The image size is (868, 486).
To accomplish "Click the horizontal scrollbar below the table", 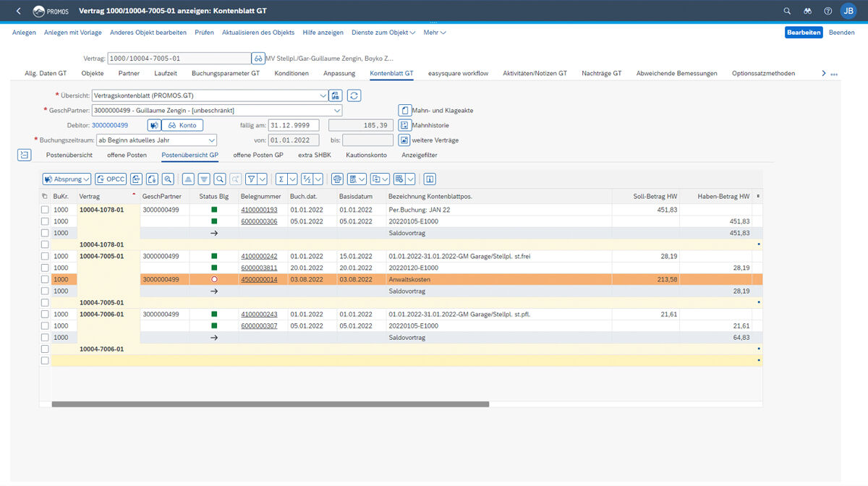I will click(x=270, y=404).
